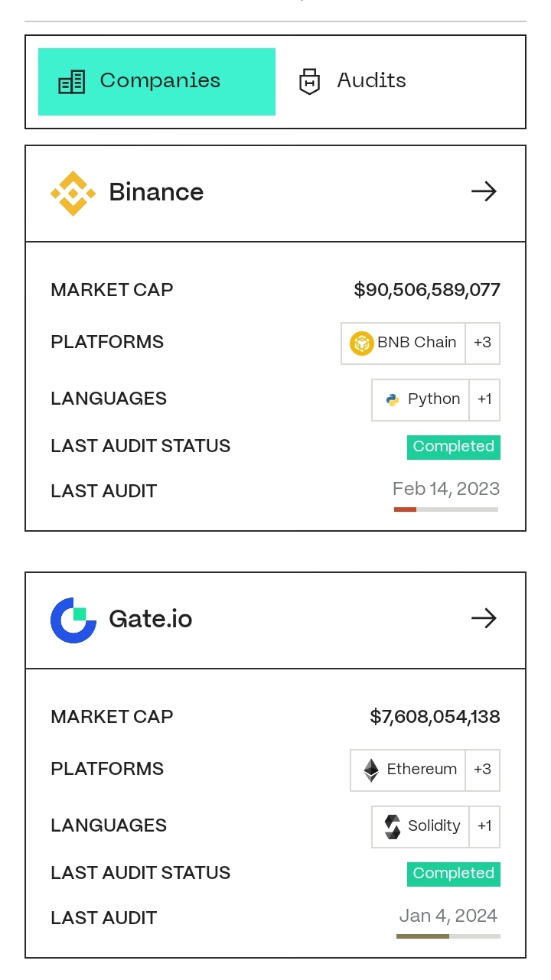The image size is (551, 980).
Task: Click the Audits shield icon
Action: pos(309,82)
